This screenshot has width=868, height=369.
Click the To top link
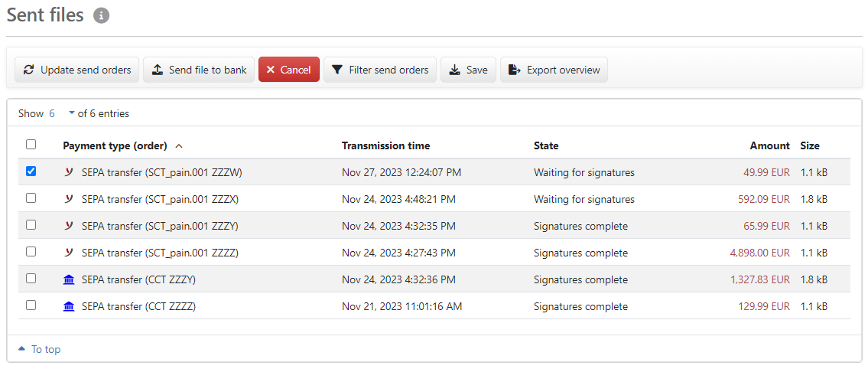click(45, 349)
